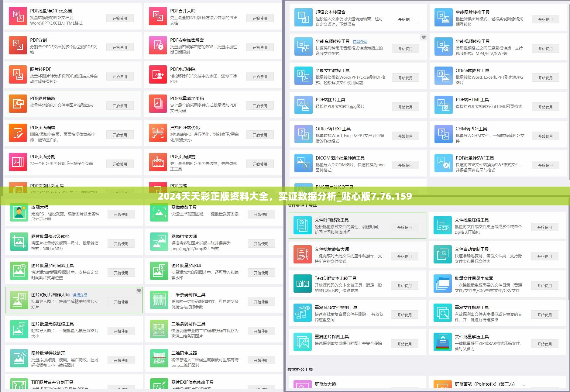Click the 图片批量特效处理 title
The image size is (570, 392).
[48, 353]
